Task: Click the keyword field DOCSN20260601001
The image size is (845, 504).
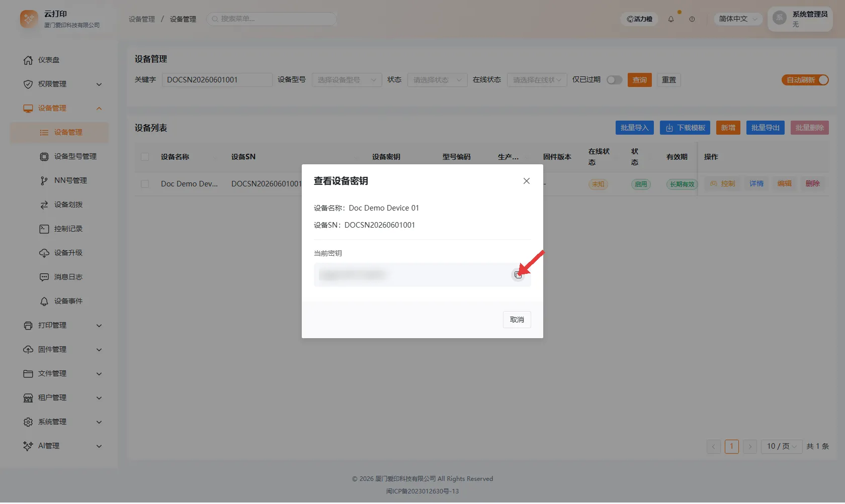Action: tap(217, 80)
